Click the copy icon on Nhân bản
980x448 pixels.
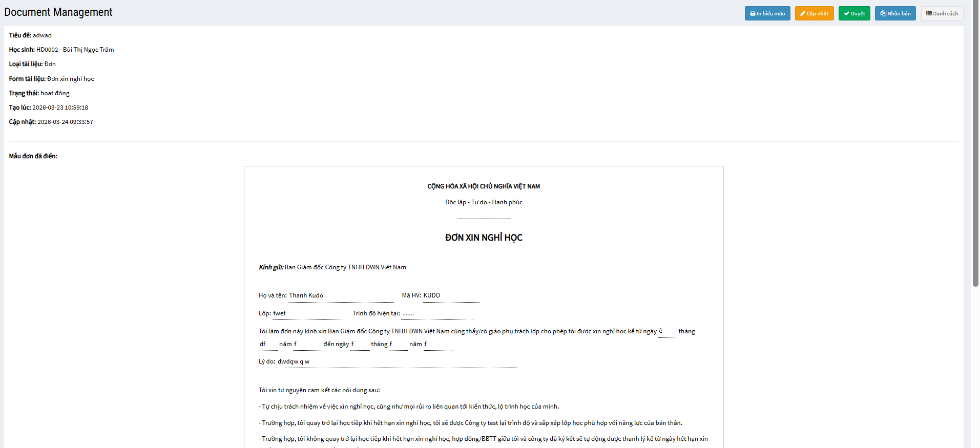[883, 14]
